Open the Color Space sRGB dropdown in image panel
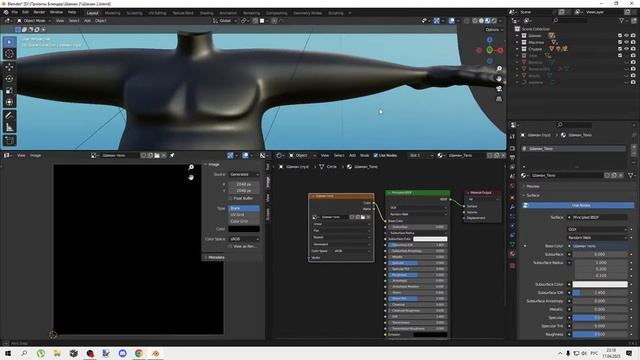 (x=244, y=239)
